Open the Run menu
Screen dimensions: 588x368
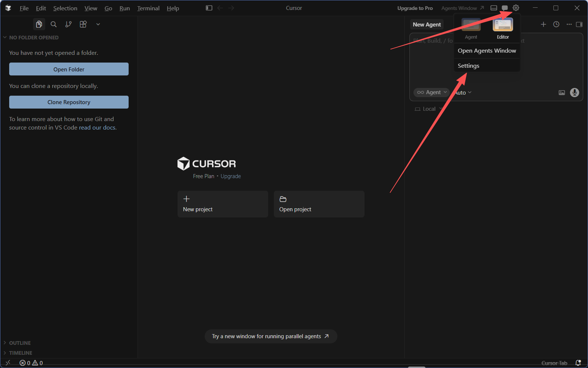(125, 8)
